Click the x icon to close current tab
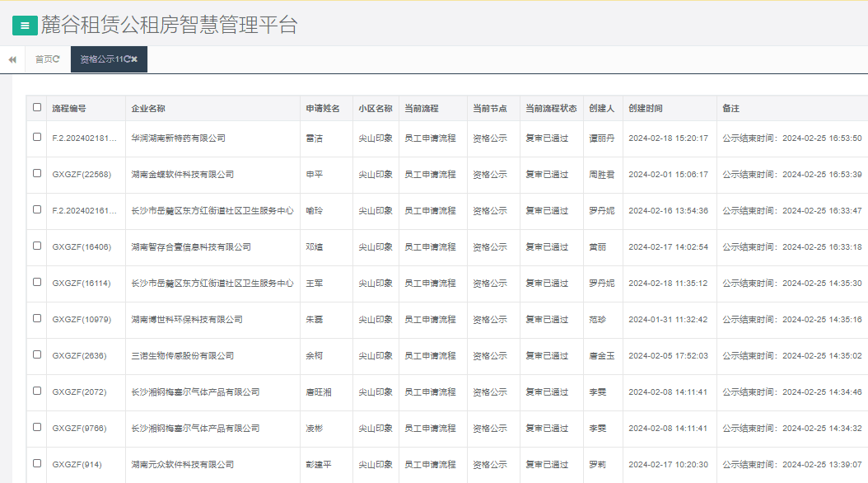868x483 pixels. [x=137, y=59]
